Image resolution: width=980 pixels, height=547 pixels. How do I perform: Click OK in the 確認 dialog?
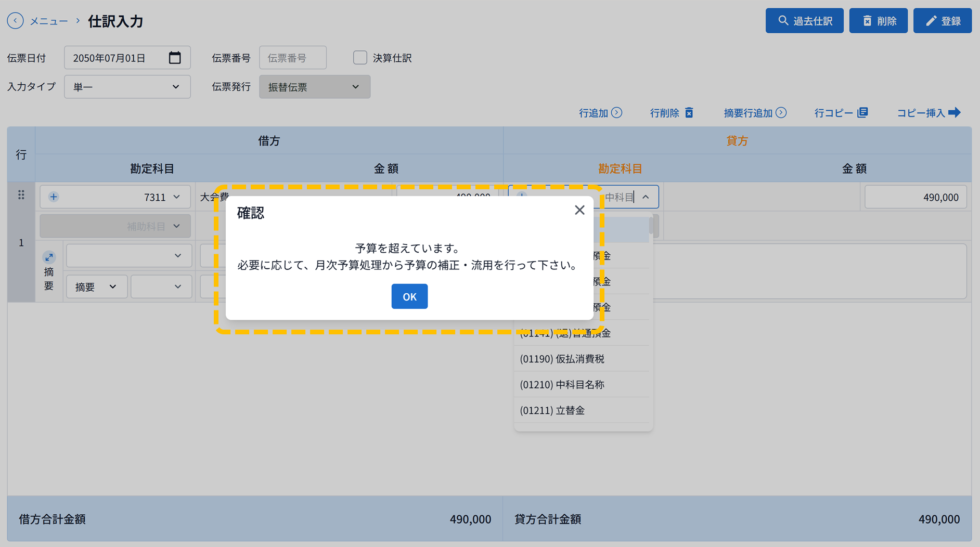(409, 296)
